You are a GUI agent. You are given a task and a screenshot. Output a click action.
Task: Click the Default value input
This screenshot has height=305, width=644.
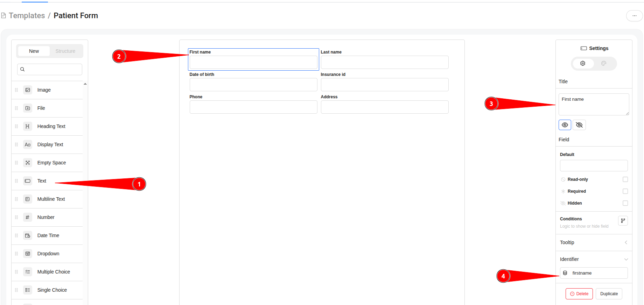pyautogui.click(x=594, y=165)
